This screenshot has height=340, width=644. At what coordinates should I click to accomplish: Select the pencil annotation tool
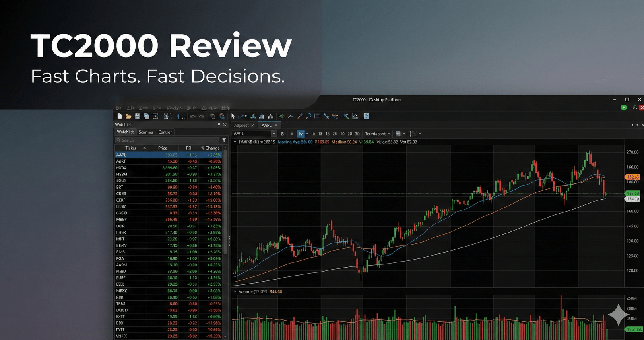tap(300, 116)
